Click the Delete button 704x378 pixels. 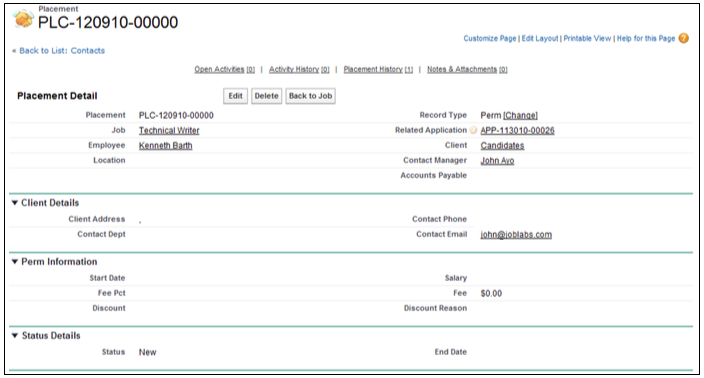[x=266, y=96]
